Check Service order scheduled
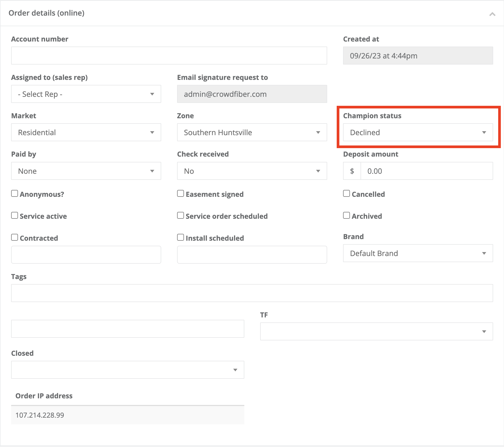 tap(181, 216)
